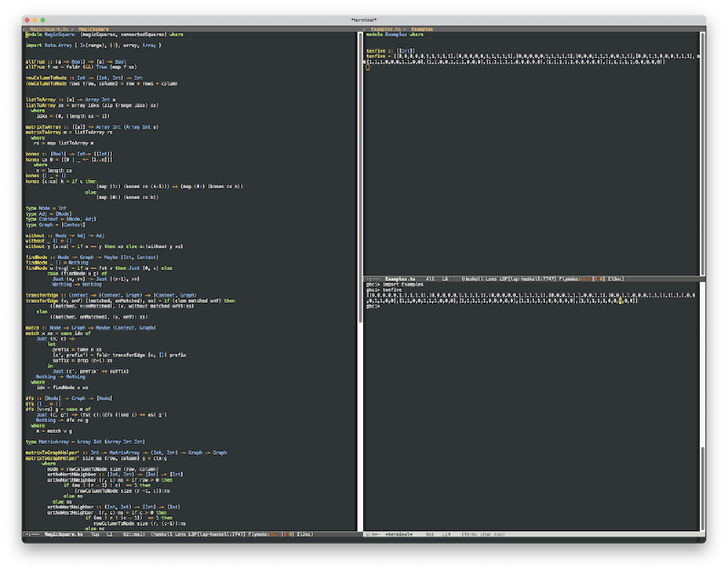Click Examples.hs in the right breadcrumb header
Screen dimensions: 728x572
tap(385, 29)
